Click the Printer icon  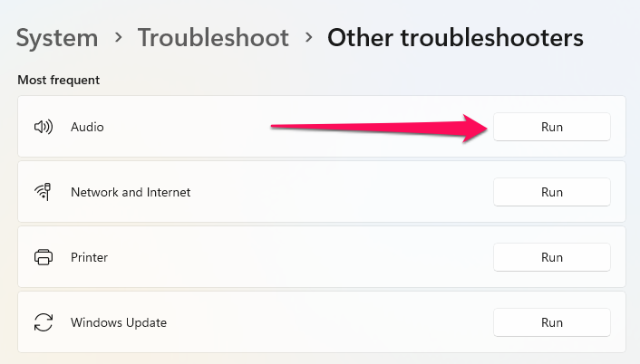44,257
